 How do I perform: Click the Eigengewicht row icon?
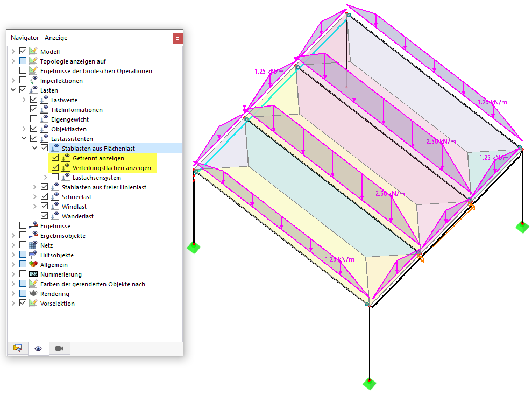(x=44, y=119)
